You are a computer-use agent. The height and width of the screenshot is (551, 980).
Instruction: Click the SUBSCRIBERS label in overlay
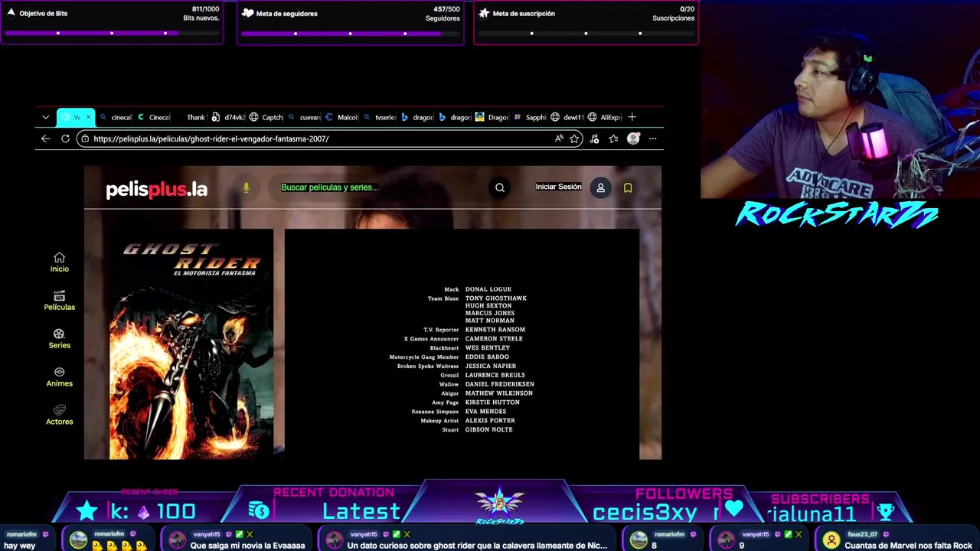coord(820,499)
